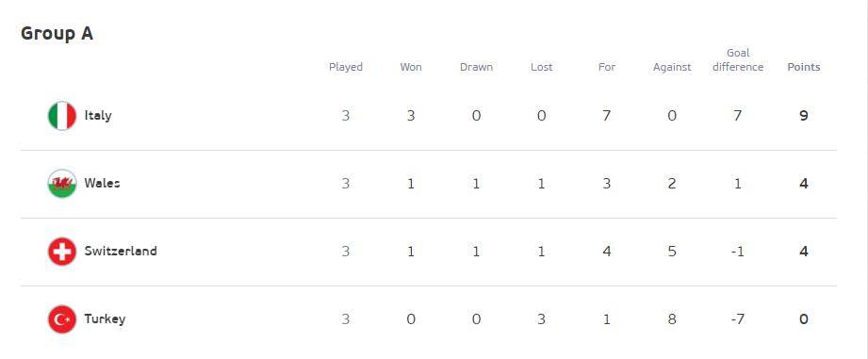
Task: Click the Points column header
Action: 804,67
